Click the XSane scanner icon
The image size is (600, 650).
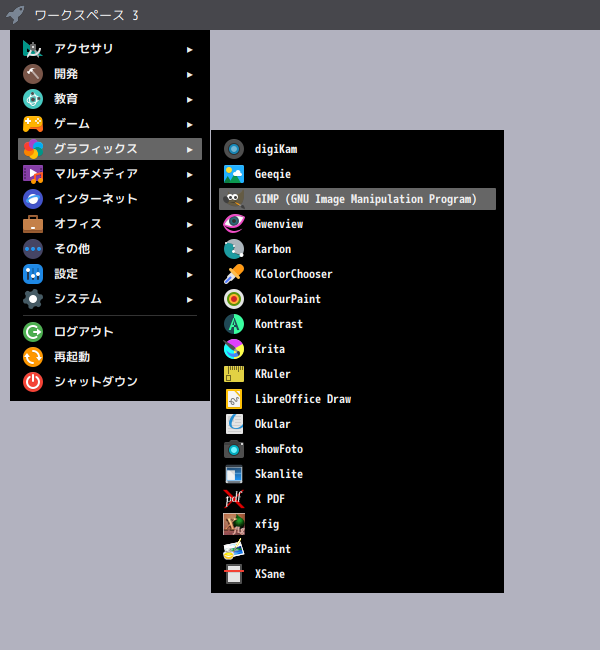pyautogui.click(x=234, y=574)
